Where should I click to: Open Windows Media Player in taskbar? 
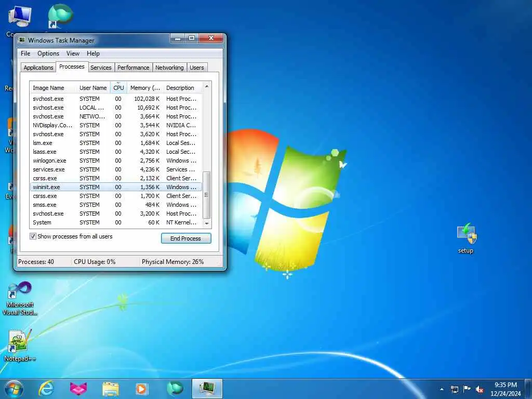142,389
